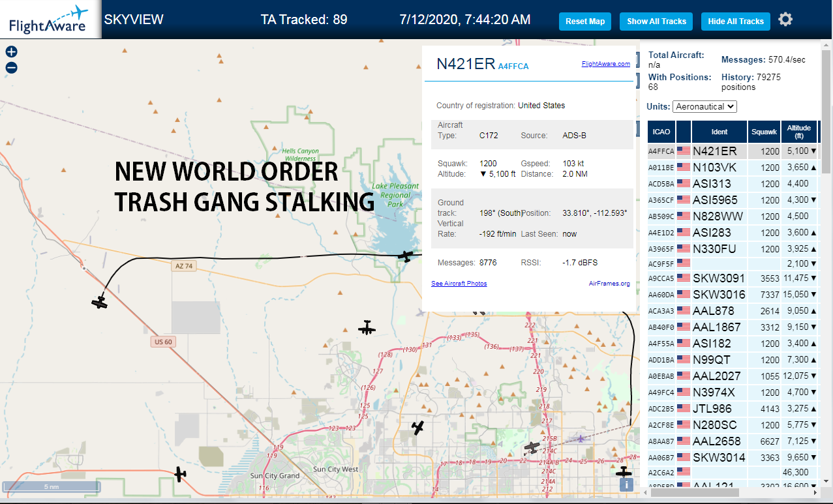Click Show All Tracks button

pyautogui.click(x=656, y=22)
